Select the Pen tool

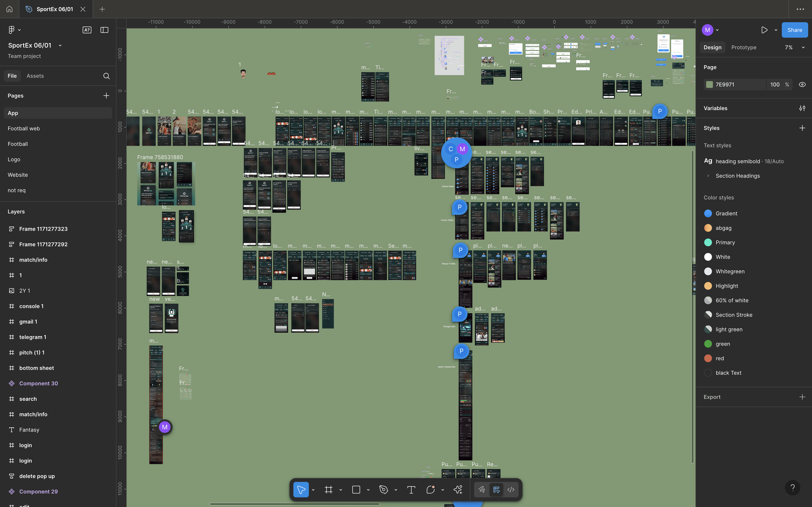tap(384, 490)
